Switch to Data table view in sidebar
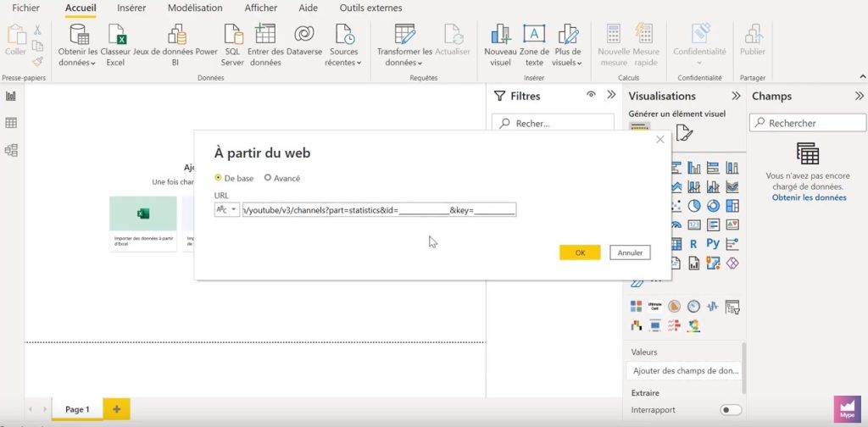868x427 pixels. pyautogui.click(x=11, y=123)
